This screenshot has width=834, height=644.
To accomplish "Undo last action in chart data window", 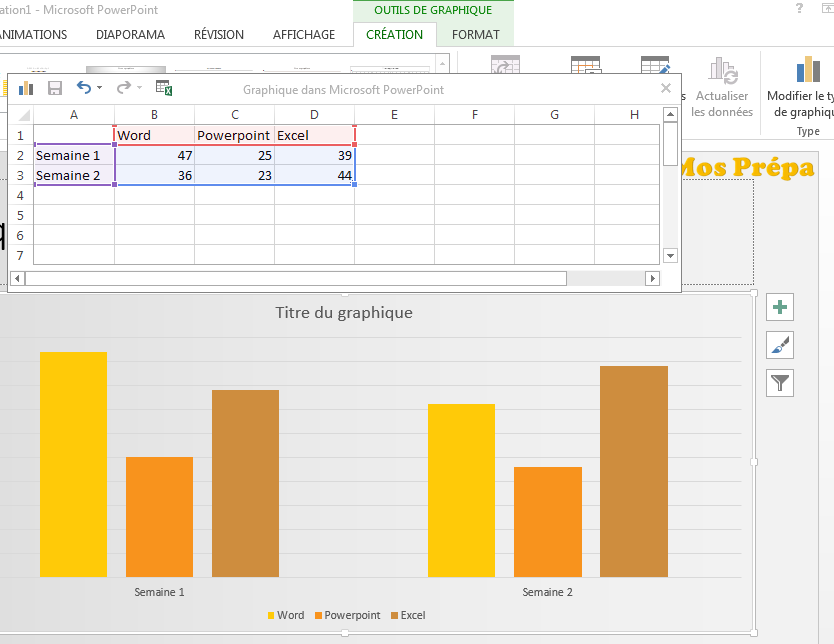I will coord(84,87).
